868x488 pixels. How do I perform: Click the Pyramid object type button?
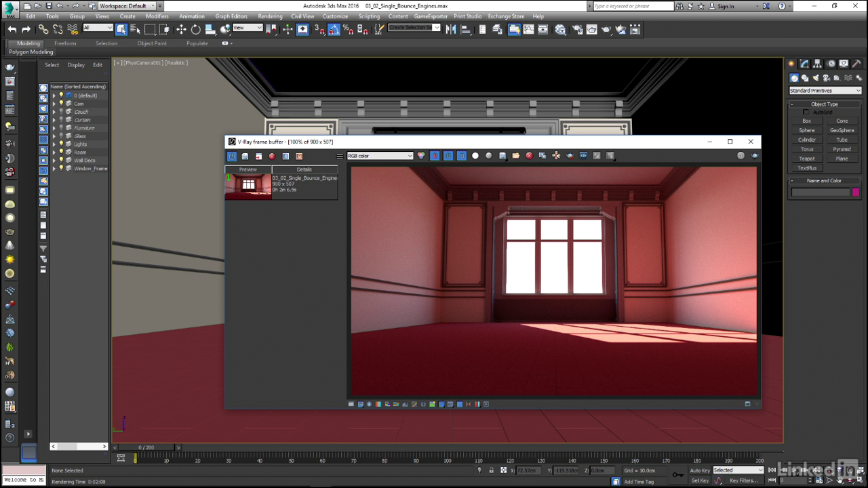(x=842, y=149)
